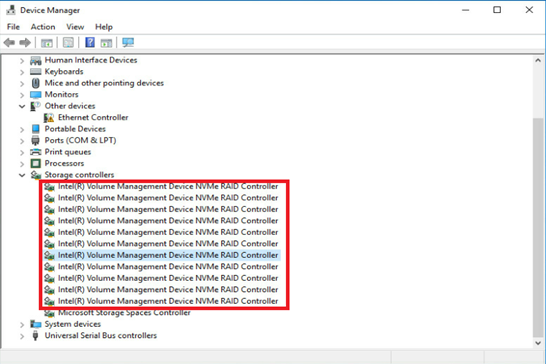Expand the Human Interface Devices node
The width and height of the screenshot is (546, 364).
(x=22, y=61)
